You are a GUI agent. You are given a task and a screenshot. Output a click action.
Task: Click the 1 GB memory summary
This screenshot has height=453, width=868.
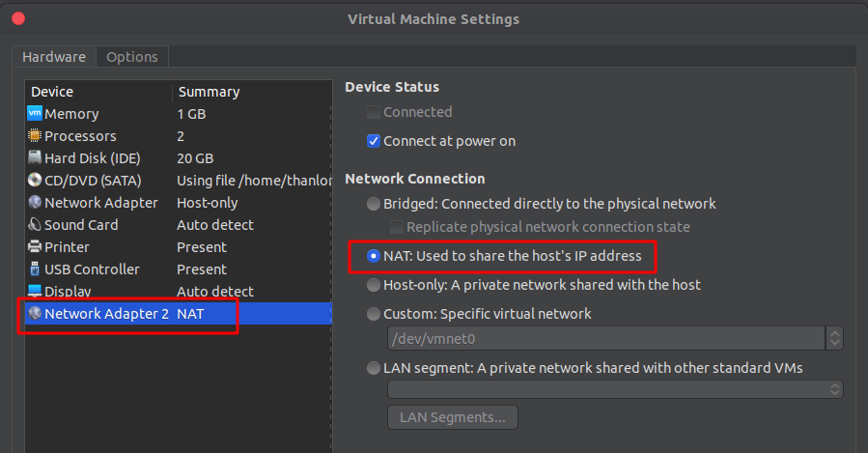click(x=191, y=114)
